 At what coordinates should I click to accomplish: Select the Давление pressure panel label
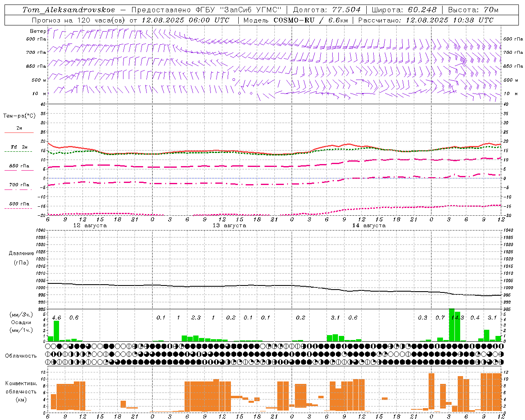click(21, 253)
